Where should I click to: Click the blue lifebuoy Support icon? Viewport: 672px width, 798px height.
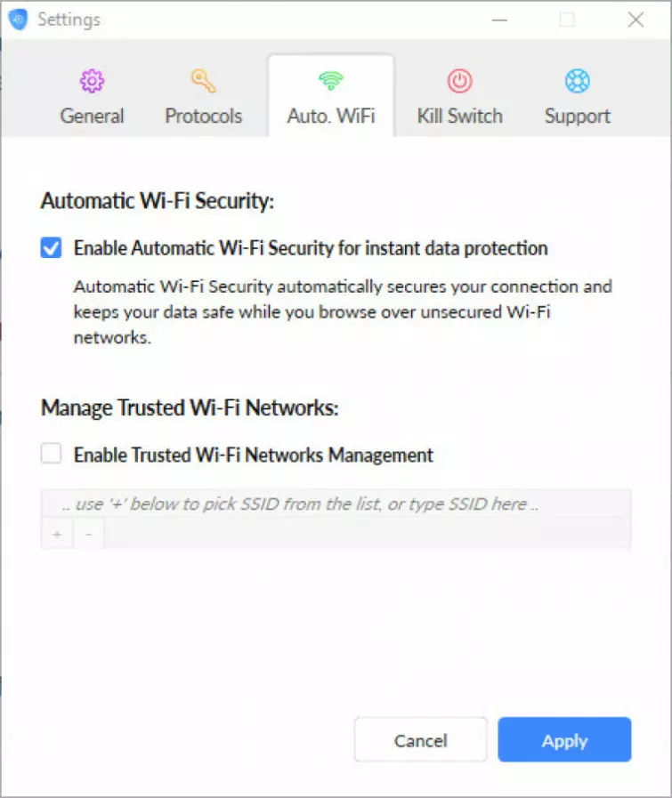click(577, 82)
